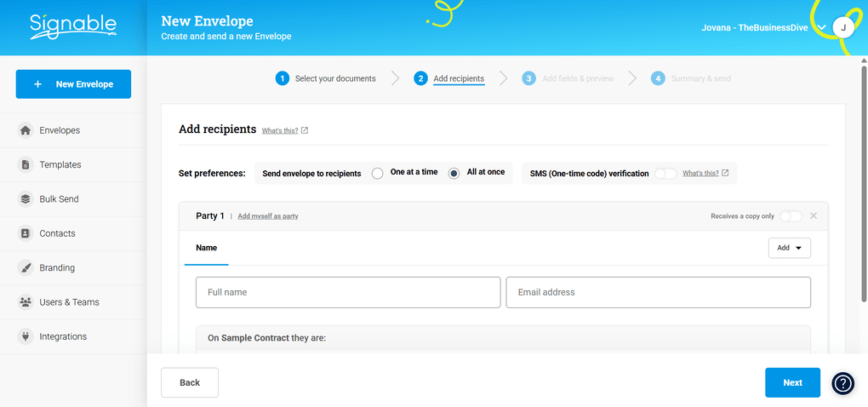Click Summary & send step

701,78
